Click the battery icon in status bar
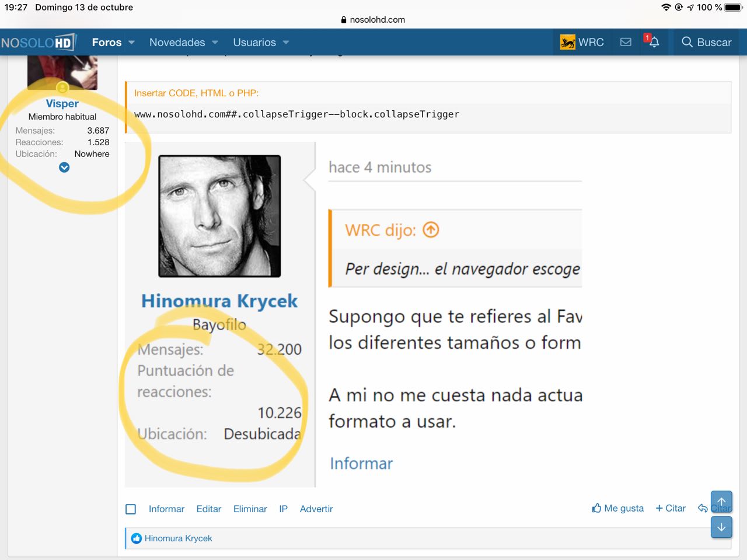The image size is (747, 560). click(734, 8)
